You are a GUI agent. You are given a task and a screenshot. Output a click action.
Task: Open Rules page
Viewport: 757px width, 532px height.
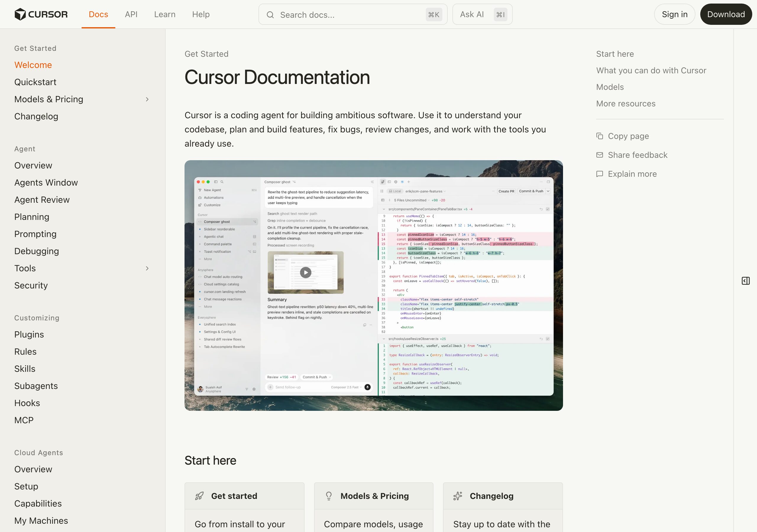tap(25, 352)
